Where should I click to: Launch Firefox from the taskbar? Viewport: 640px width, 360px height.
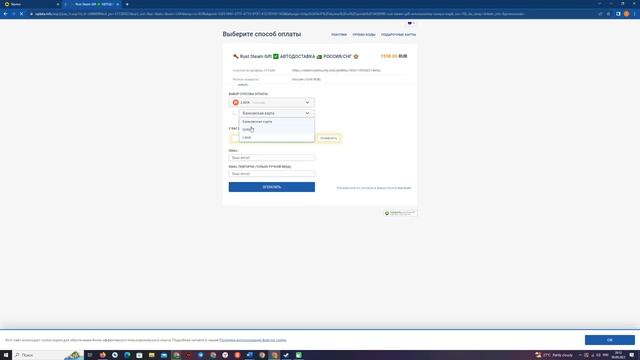click(102, 355)
